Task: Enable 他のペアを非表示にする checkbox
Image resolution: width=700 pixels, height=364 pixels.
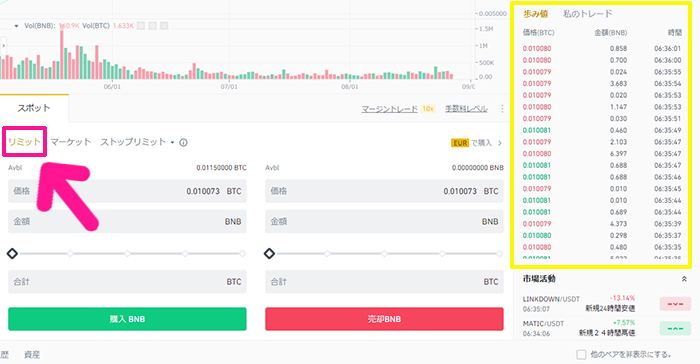Action: pos(581,355)
